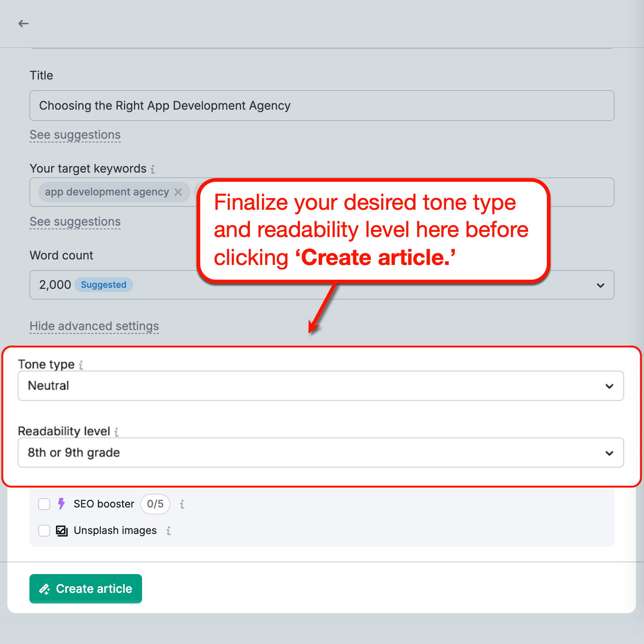Click Hide advanced settings link
Viewport: 644px width, 644px height.
coord(94,326)
